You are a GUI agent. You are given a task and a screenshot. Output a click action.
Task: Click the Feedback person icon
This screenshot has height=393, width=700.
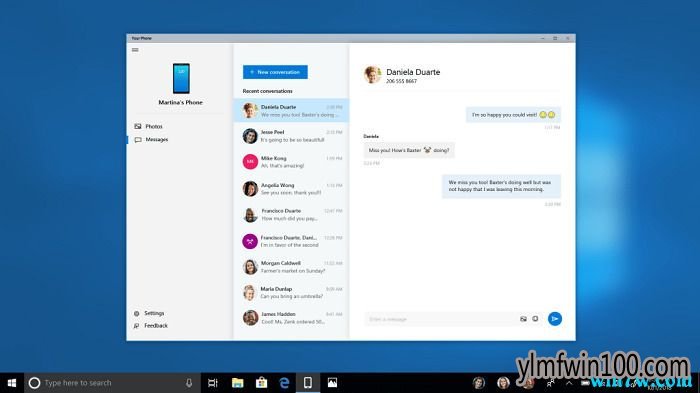[x=137, y=326]
